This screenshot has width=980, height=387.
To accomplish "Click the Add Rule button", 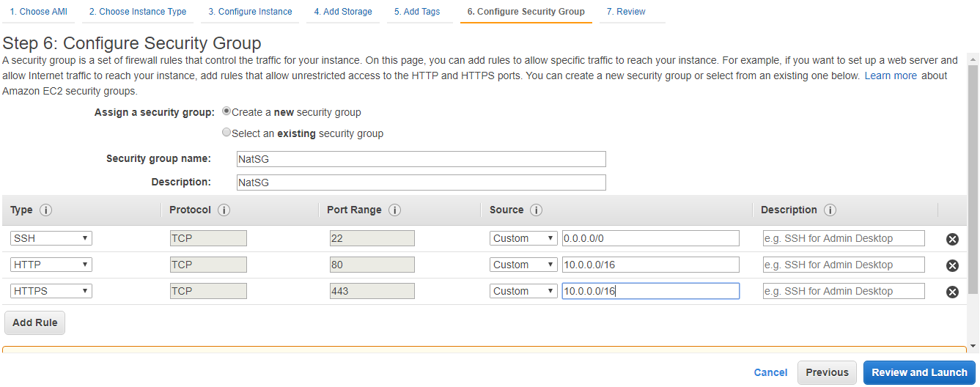I will point(35,322).
